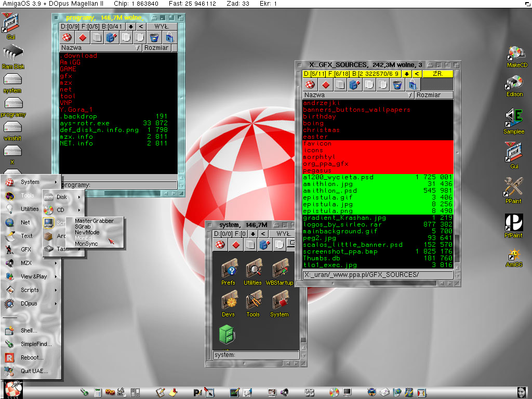Toggle ŹR. source button in GFX_SOURCES lister
This screenshot has height=399, width=532.
437,74
